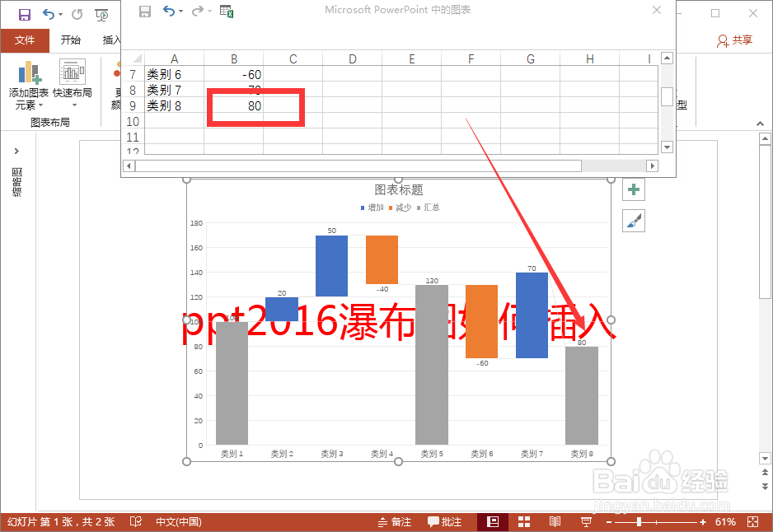Open 添加图表元素 dropdown
773x532 pixels.
(x=28, y=85)
